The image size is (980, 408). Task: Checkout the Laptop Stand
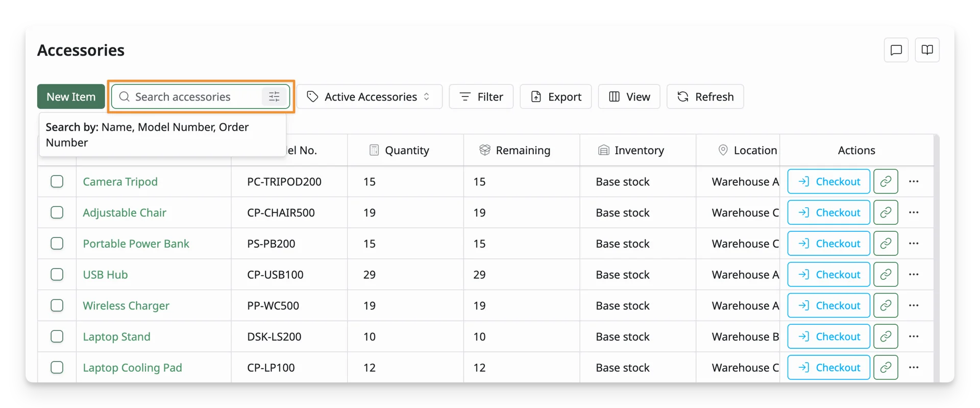click(829, 337)
